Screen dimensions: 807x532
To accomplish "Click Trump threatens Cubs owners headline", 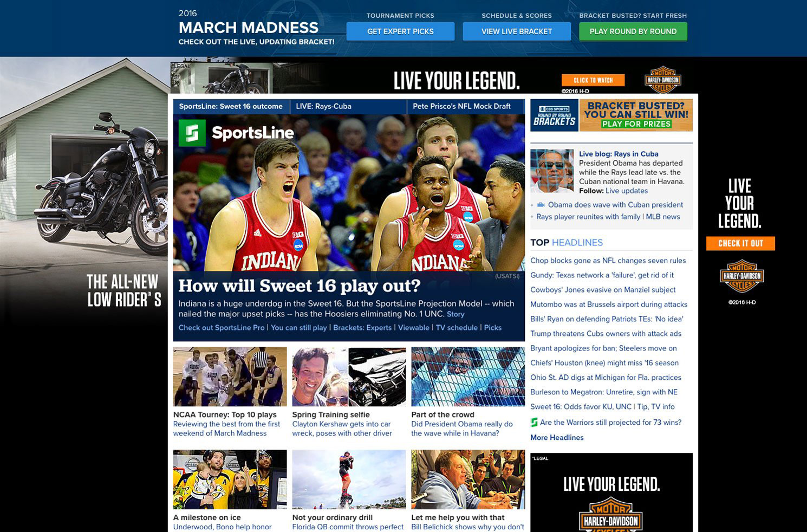I will click(606, 334).
